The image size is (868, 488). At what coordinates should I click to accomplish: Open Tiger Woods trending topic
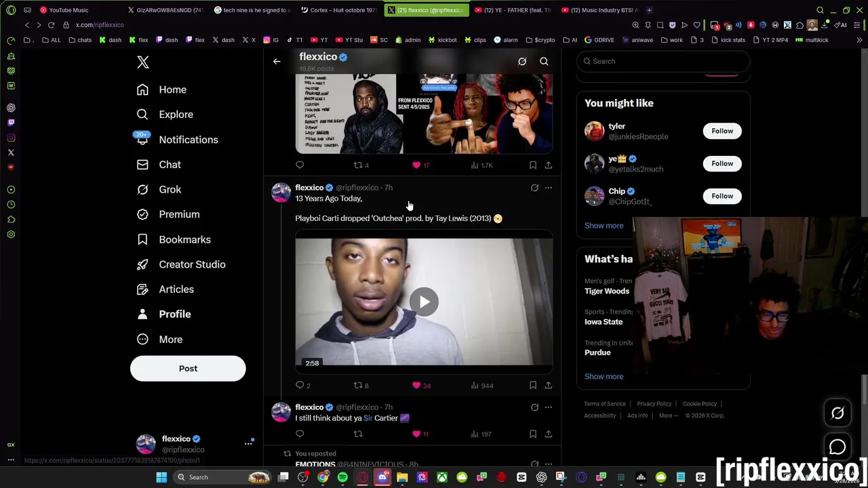pyautogui.click(x=607, y=291)
